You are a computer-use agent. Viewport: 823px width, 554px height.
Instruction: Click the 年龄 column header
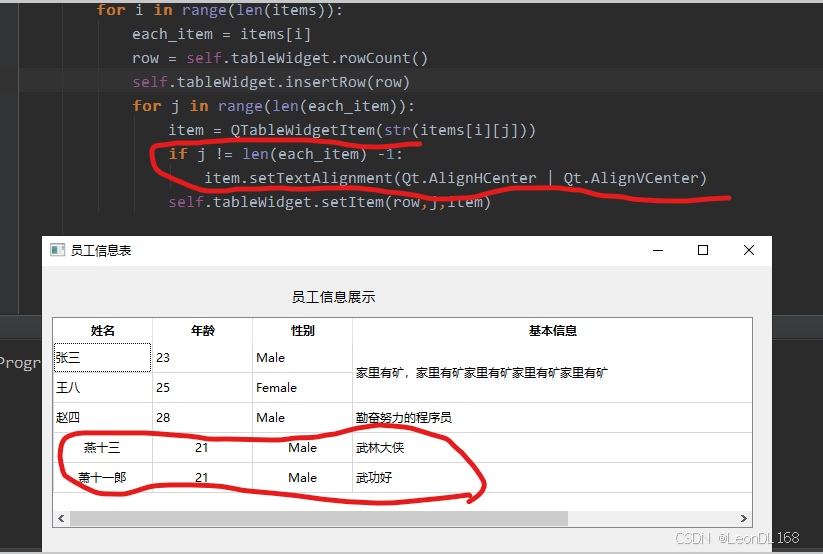coord(203,330)
